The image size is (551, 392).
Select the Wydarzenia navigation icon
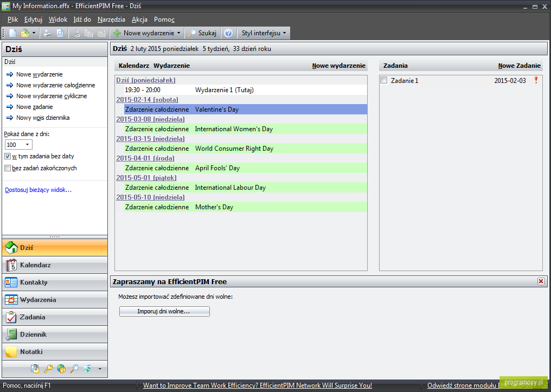(11, 300)
